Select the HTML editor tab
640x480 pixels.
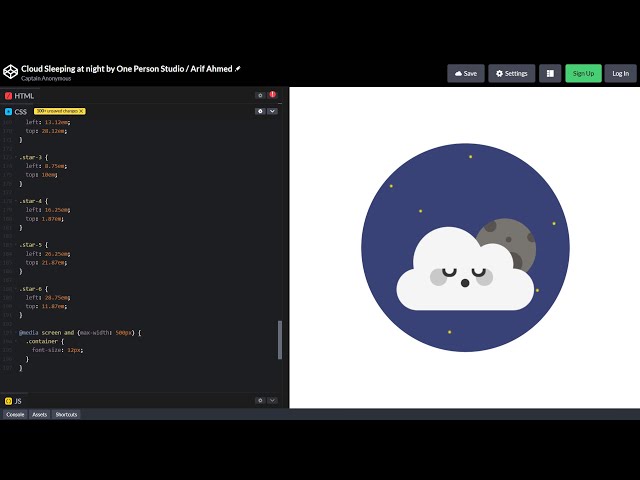click(x=19, y=96)
